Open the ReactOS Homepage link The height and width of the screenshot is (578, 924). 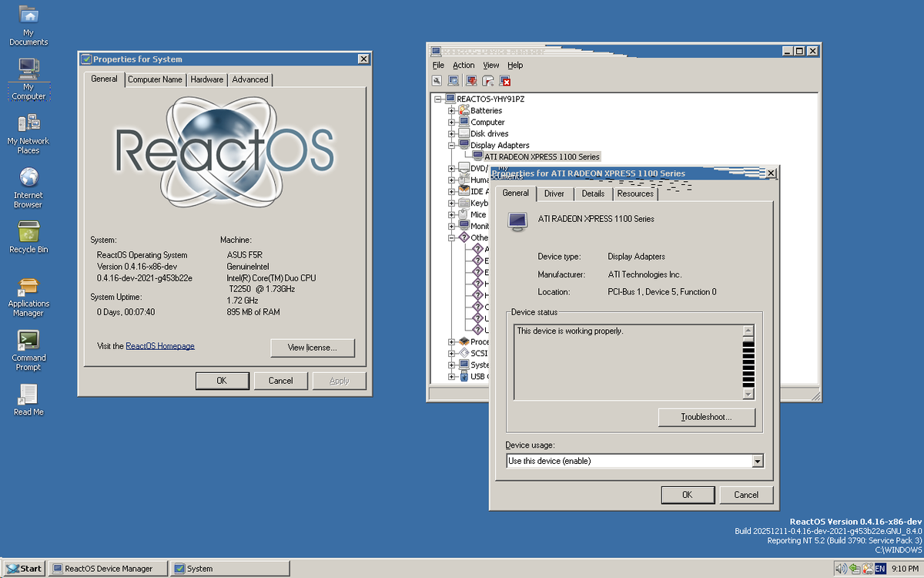tap(160, 346)
